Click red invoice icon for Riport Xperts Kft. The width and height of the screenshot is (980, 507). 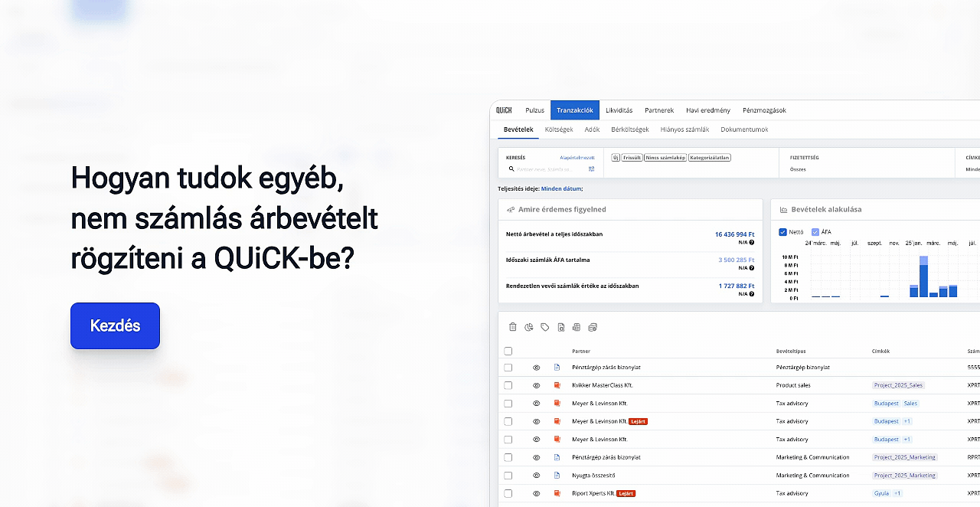[x=557, y=493]
